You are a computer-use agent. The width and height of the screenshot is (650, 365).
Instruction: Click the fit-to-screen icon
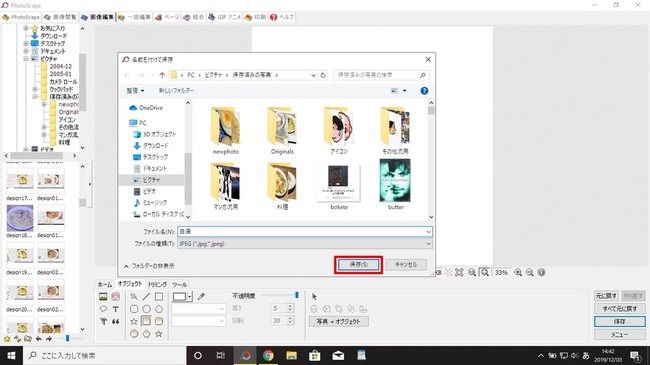pyautogui.click(x=459, y=273)
